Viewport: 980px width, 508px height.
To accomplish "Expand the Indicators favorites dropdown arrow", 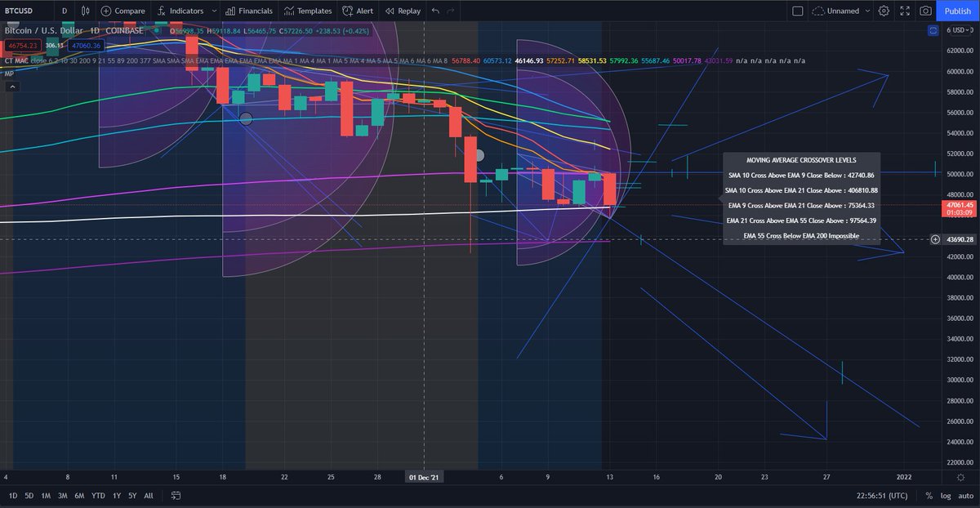I will (214, 11).
